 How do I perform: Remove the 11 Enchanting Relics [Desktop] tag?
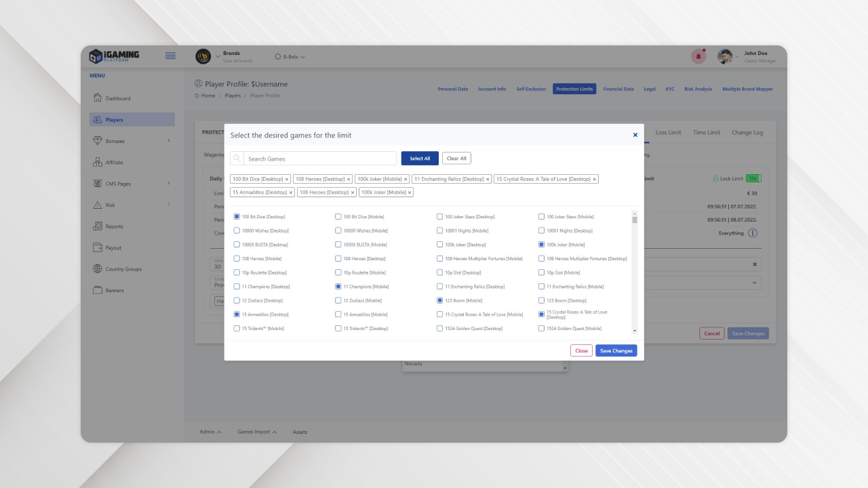pos(488,180)
